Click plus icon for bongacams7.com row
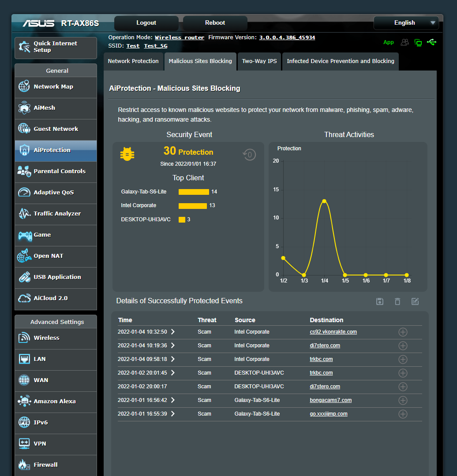Image resolution: width=457 pixels, height=476 pixels. coord(403,400)
